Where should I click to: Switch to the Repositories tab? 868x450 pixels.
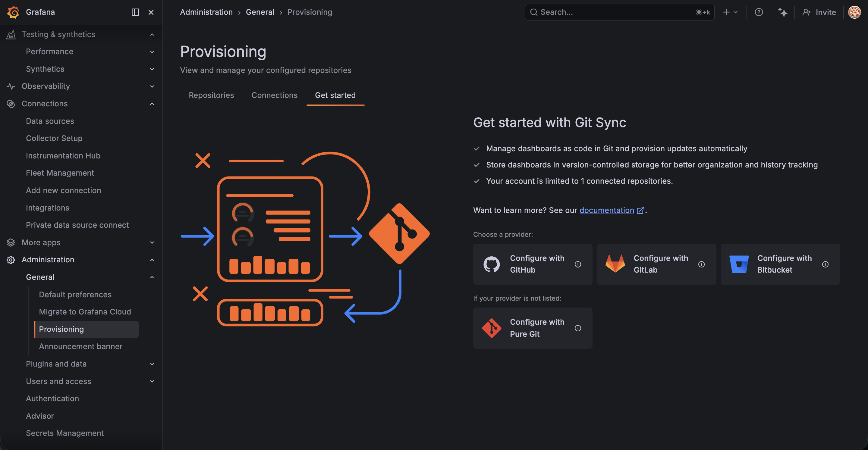(x=211, y=95)
